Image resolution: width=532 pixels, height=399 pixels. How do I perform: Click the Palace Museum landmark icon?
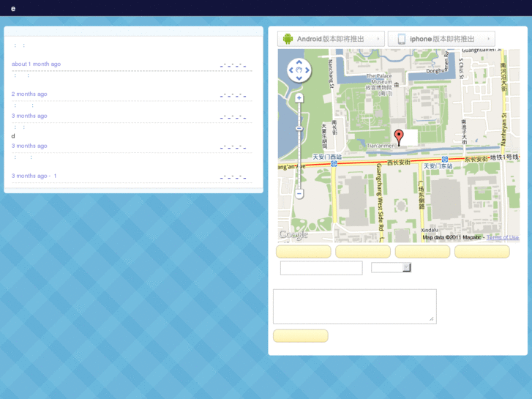tap(397, 84)
